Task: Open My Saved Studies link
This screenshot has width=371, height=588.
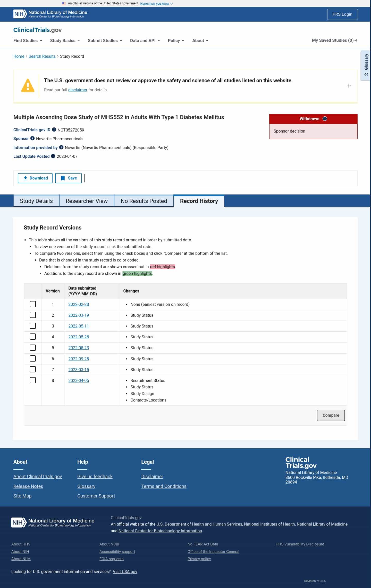Action: tap(335, 40)
